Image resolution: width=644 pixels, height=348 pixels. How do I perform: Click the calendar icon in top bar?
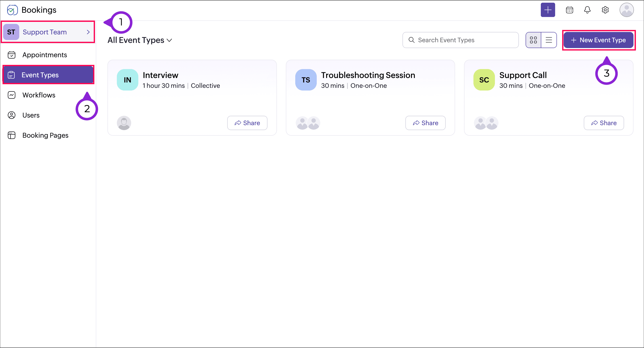(569, 10)
